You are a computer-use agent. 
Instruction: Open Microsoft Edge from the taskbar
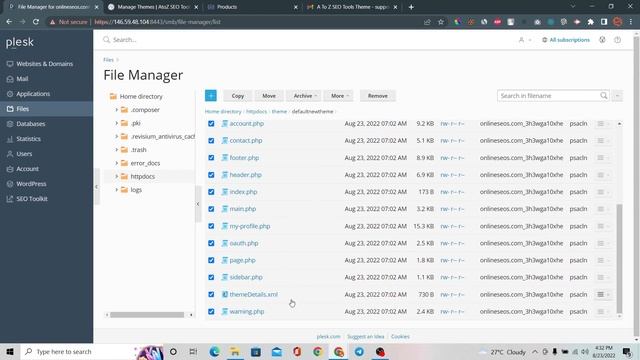(214, 351)
